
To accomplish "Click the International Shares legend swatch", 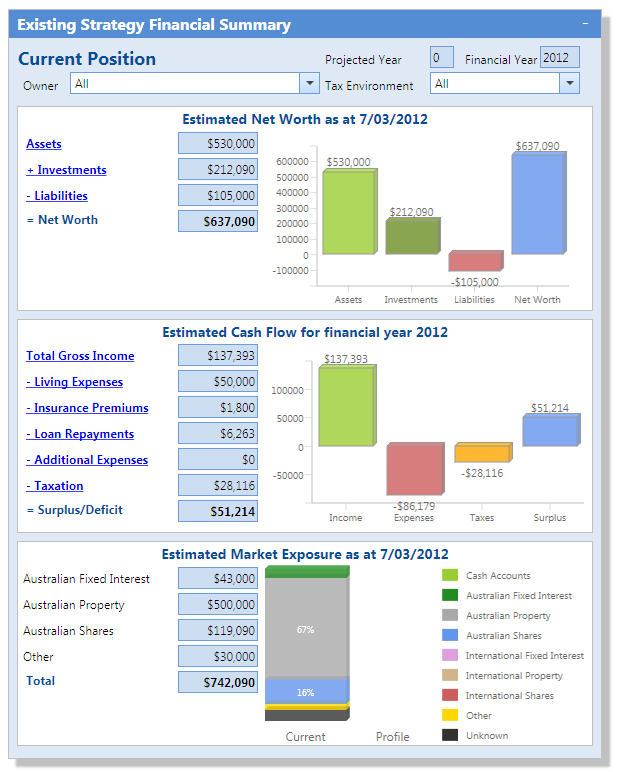I will click(450, 695).
